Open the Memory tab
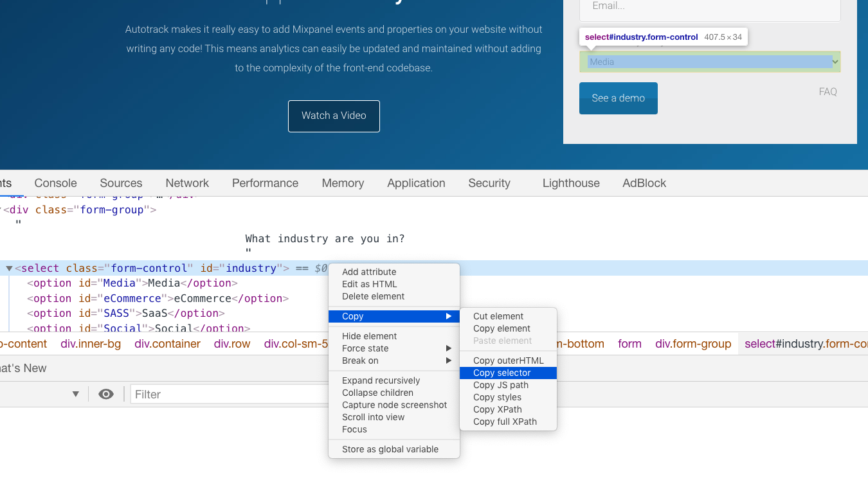 point(343,183)
